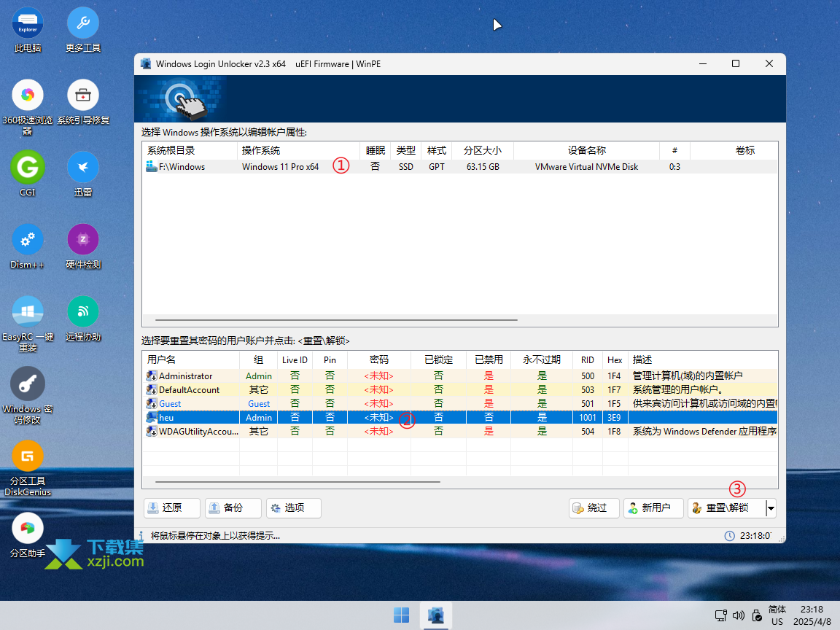
Task: Open DiskGenius partition tool icon
Action: [x=28, y=456]
